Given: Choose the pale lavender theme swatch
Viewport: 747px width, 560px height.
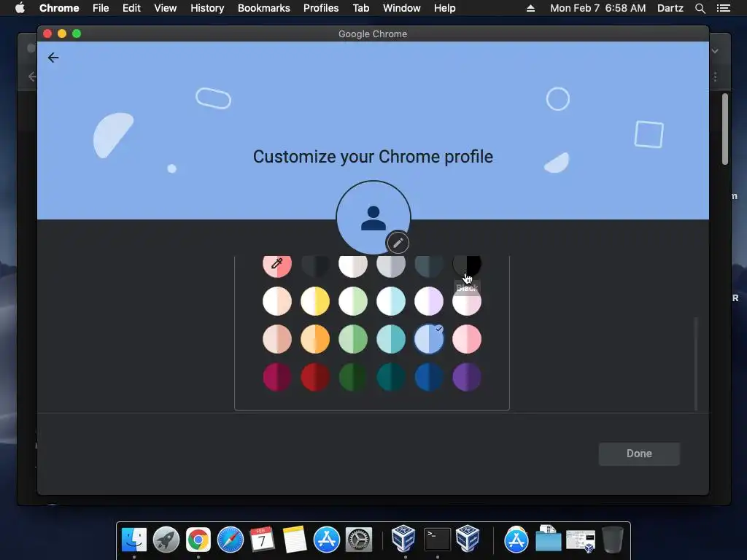Looking at the screenshot, I should pyautogui.click(x=429, y=301).
